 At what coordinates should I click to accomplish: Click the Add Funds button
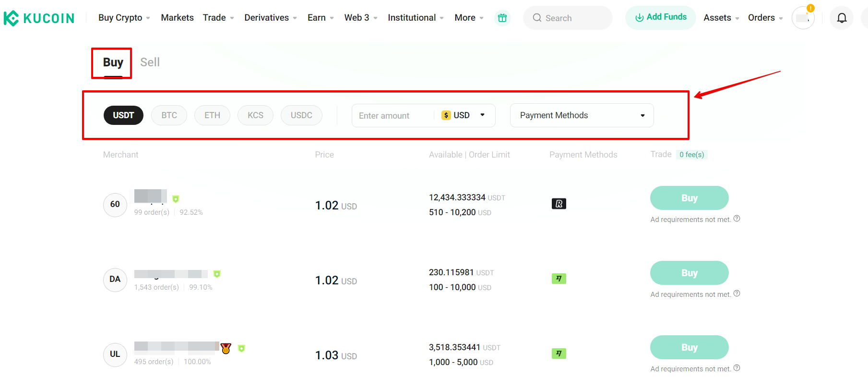pyautogui.click(x=660, y=18)
